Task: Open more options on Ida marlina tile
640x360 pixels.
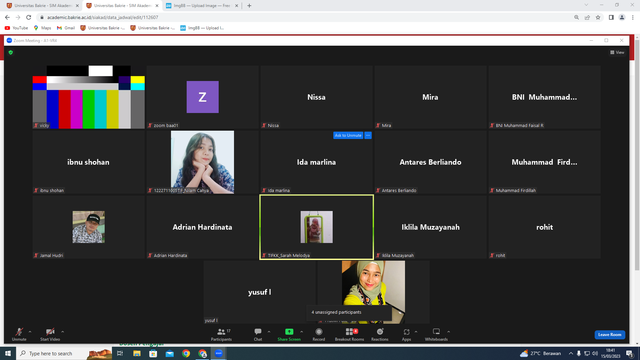Action: [368, 135]
